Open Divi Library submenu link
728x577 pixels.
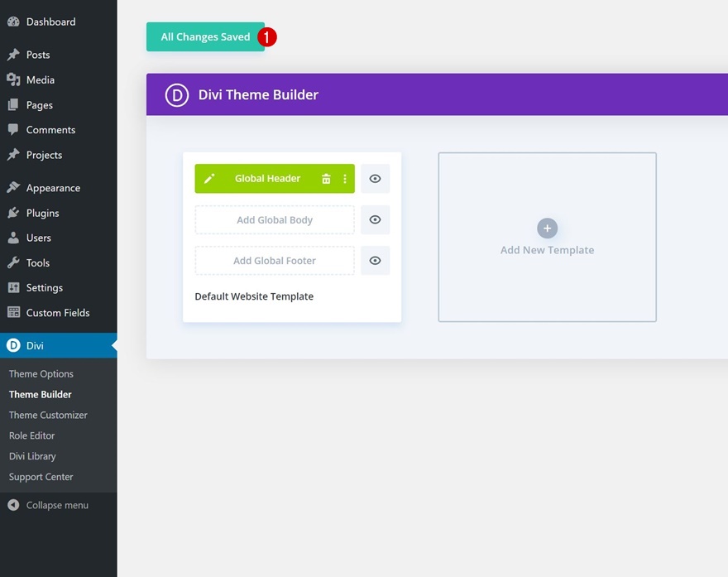click(x=32, y=456)
